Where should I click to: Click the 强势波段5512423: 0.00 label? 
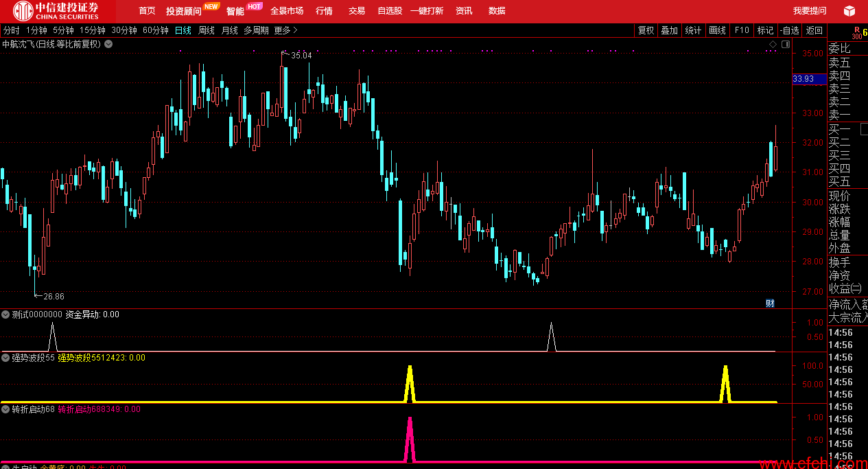point(102,358)
